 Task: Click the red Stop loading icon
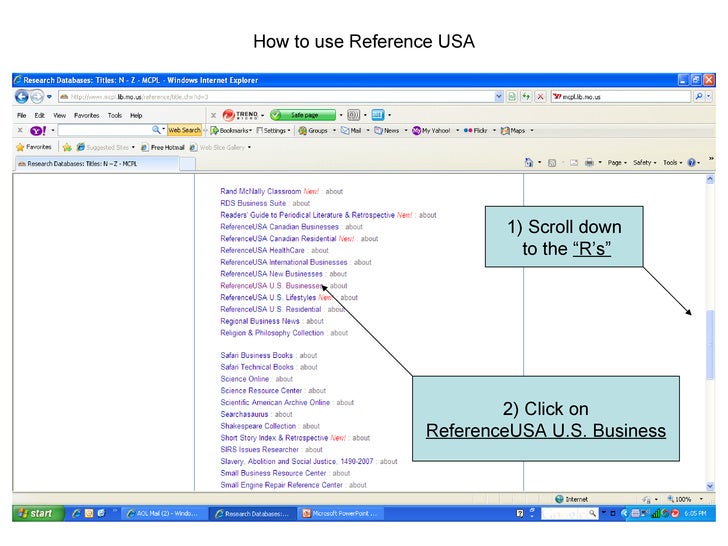[540, 97]
